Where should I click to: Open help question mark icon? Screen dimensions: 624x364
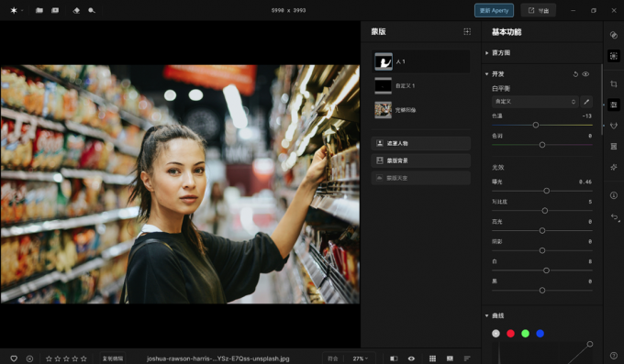613,356
